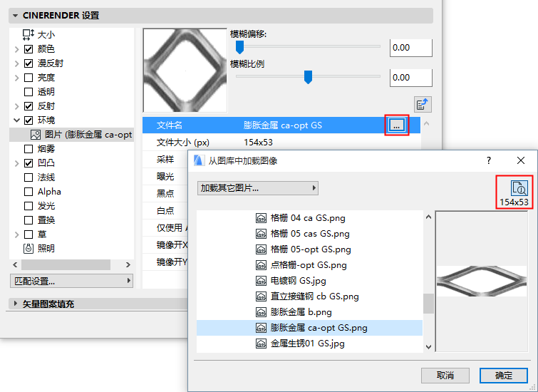
Task: Click the dialog image preview thumbnail
Action: (x=482, y=281)
